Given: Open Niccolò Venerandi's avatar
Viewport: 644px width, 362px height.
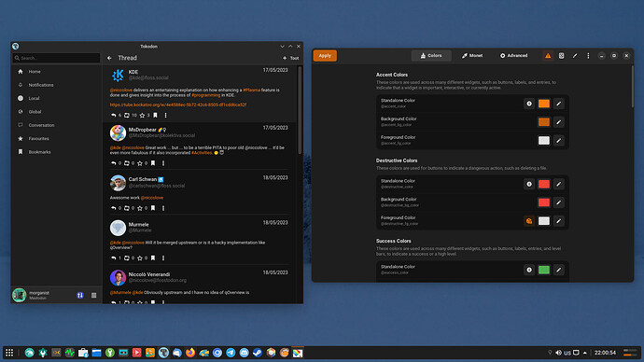Looking at the screenshot, I should 118,277.
